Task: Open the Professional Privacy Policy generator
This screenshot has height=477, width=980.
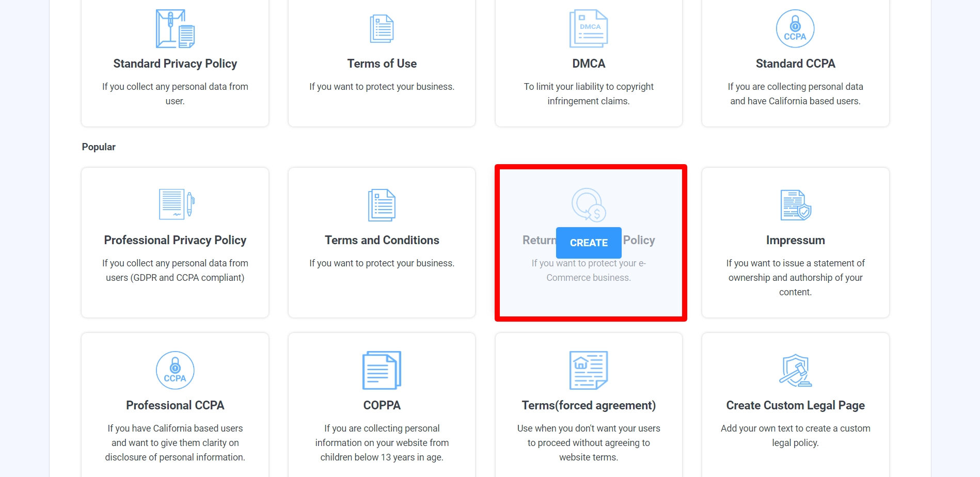Action: 175,240
